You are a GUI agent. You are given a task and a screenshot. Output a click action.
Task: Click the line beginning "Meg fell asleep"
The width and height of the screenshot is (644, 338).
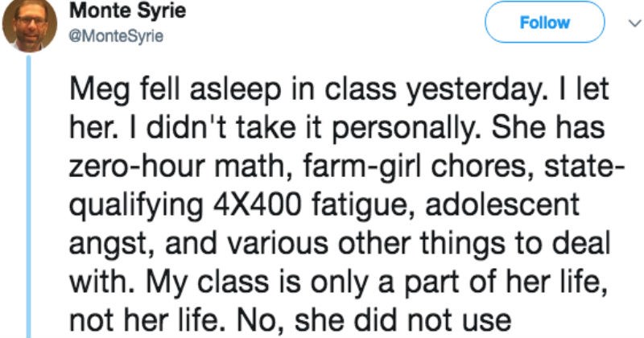click(339, 89)
